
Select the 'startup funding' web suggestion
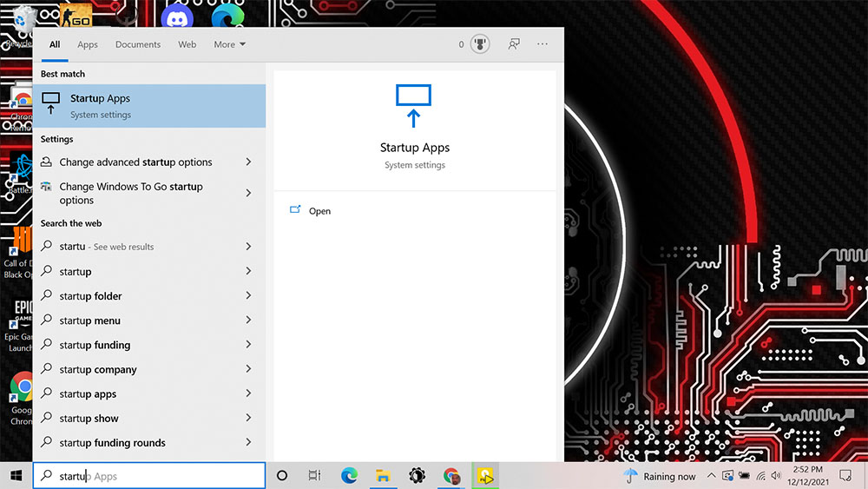pyautogui.click(x=95, y=345)
